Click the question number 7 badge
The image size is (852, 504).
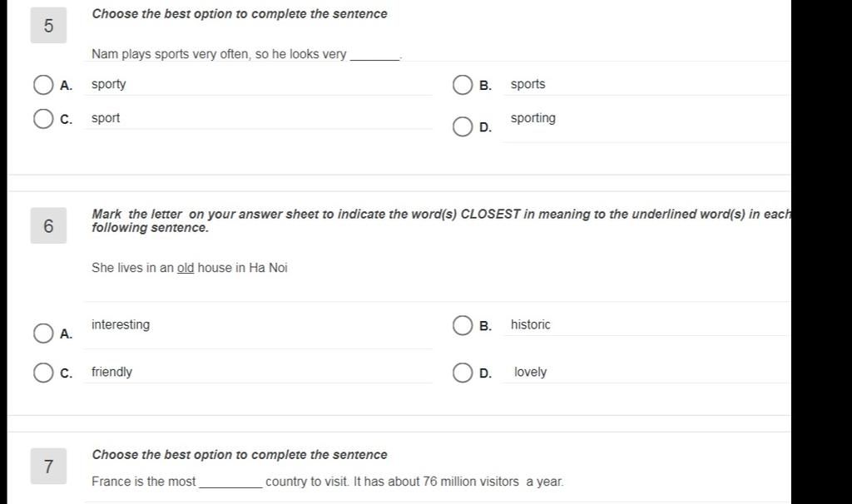[x=48, y=466]
